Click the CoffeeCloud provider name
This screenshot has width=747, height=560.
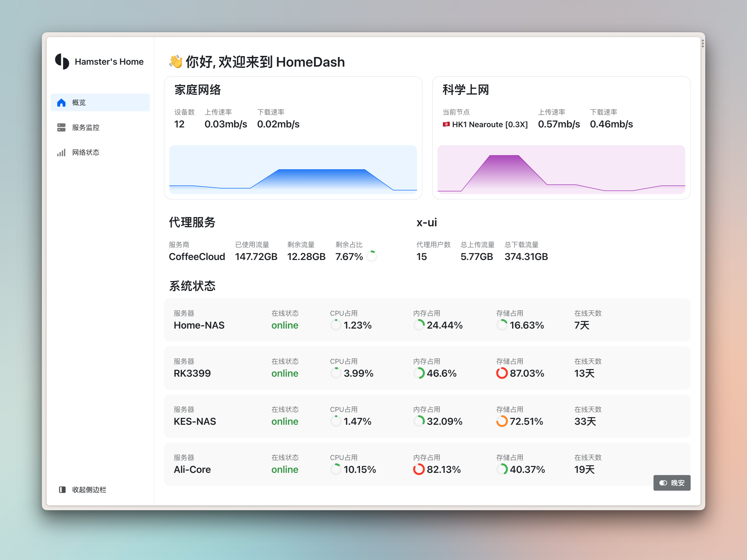pos(197,257)
